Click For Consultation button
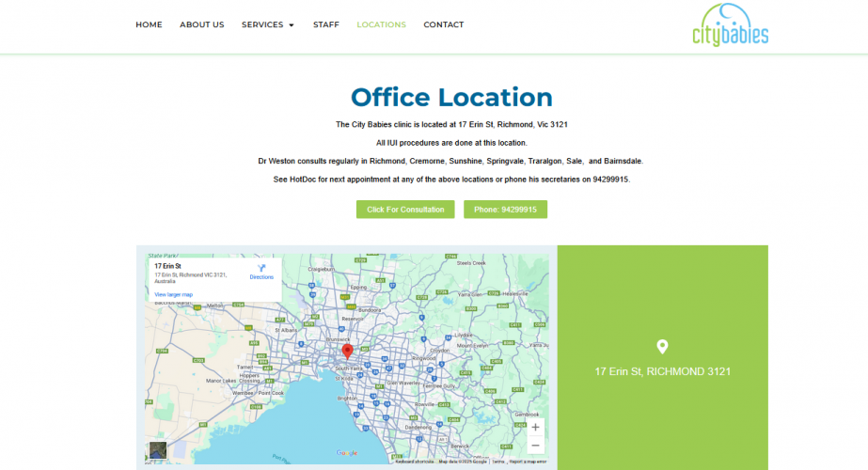The image size is (868, 470). coord(405,210)
